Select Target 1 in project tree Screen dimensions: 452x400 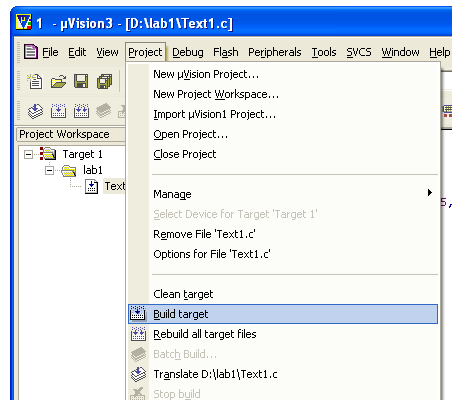pos(82,154)
